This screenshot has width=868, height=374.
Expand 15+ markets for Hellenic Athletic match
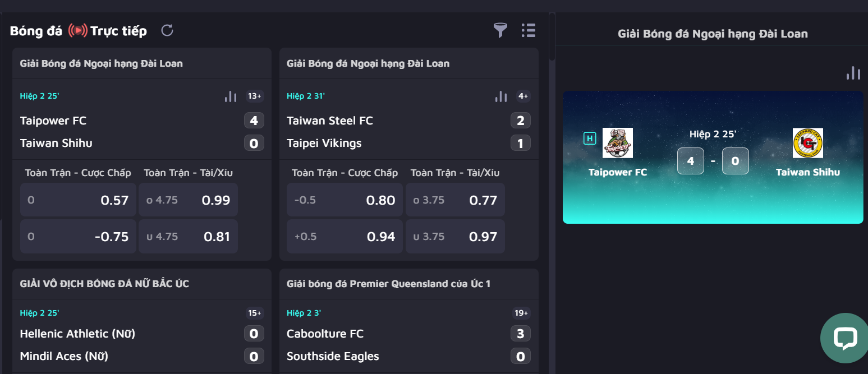coord(254,313)
